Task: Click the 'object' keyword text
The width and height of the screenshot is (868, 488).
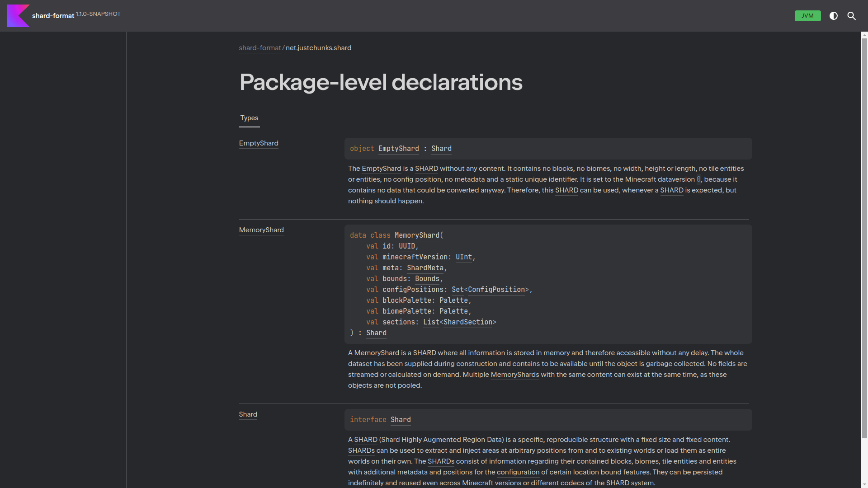Action: point(362,149)
